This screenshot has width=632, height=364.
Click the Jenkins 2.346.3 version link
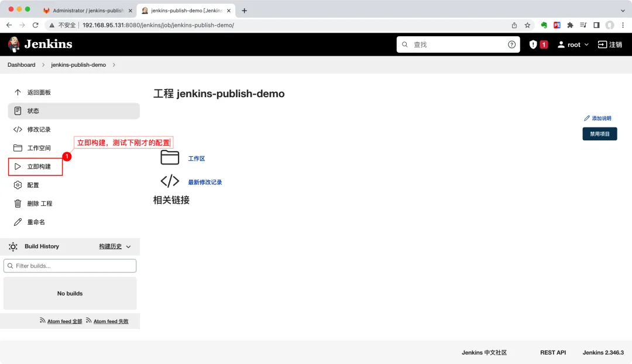pyautogui.click(x=603, y=352)
